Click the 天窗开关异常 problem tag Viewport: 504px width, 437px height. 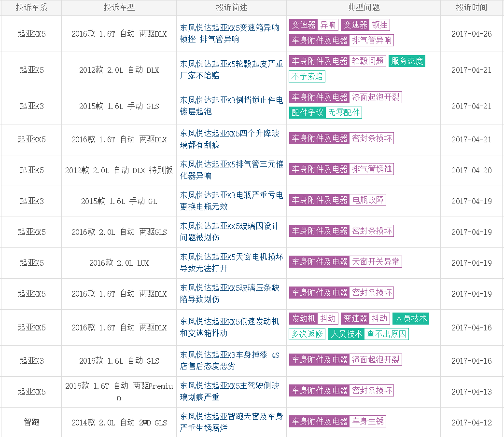click(376, 261)
